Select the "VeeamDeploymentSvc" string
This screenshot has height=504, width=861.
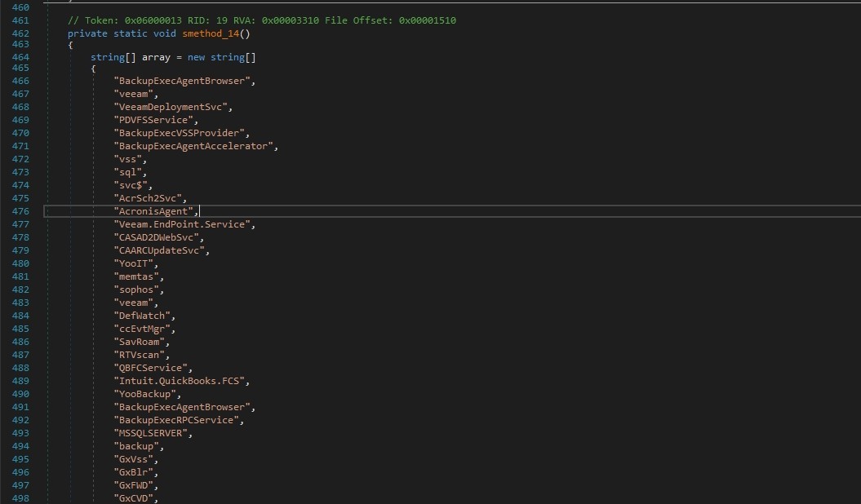pos(171,107)
